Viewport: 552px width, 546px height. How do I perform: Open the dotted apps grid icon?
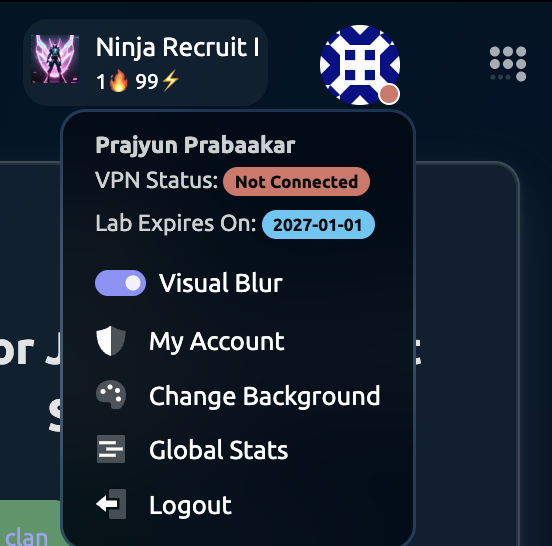pyautogui.click(x=508, y=64)
